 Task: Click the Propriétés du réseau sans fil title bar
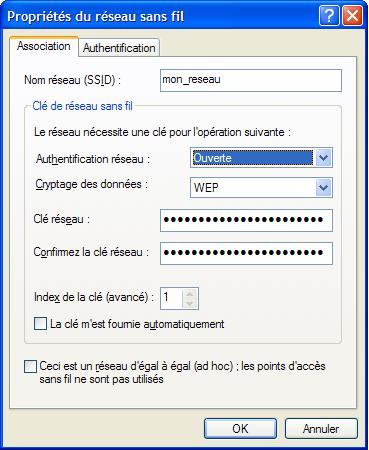pos(160,16)
